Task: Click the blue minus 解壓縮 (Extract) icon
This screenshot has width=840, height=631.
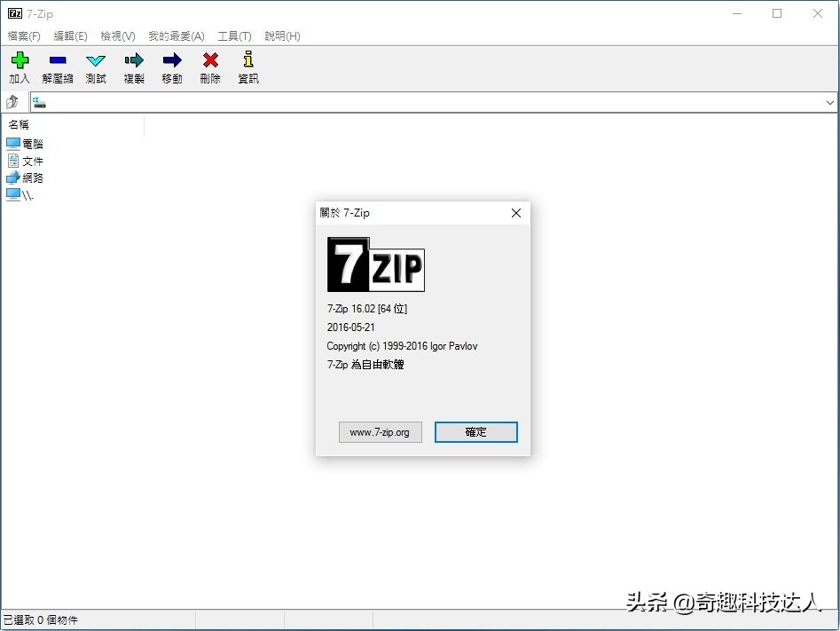Action: pos(58,60)
